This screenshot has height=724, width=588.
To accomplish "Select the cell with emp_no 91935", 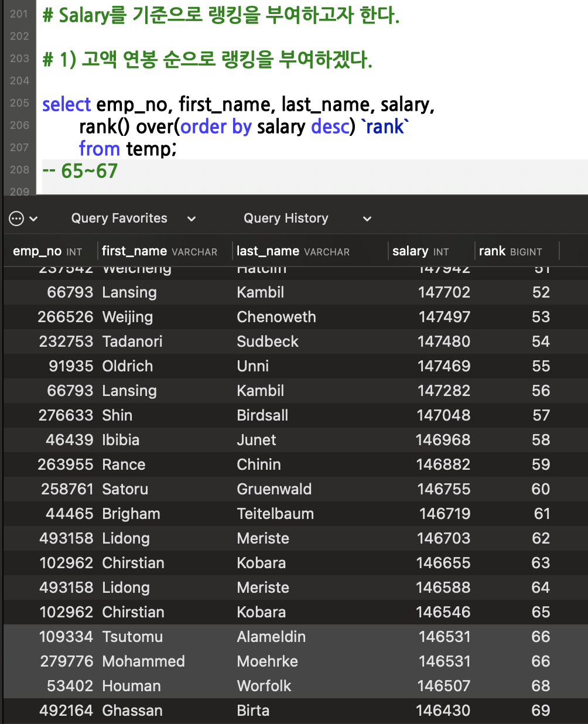I will (71, 366).
